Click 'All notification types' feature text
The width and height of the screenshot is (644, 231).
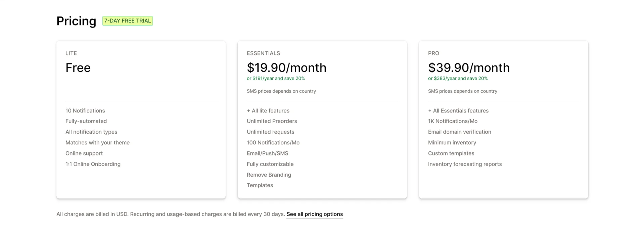pyautogui.click(x=91, y=132)
